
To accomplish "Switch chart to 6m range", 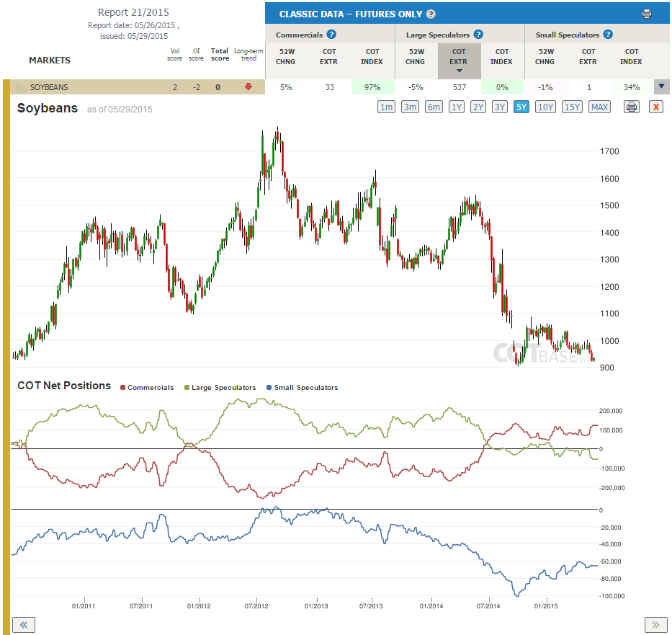I will point(434,107).
